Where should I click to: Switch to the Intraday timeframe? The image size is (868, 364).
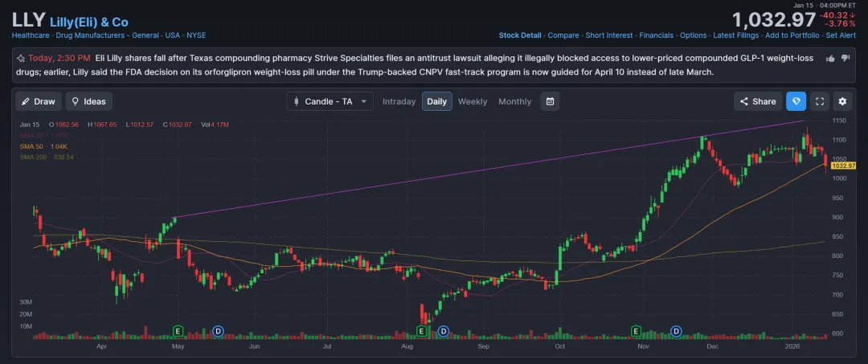(399, 101)
